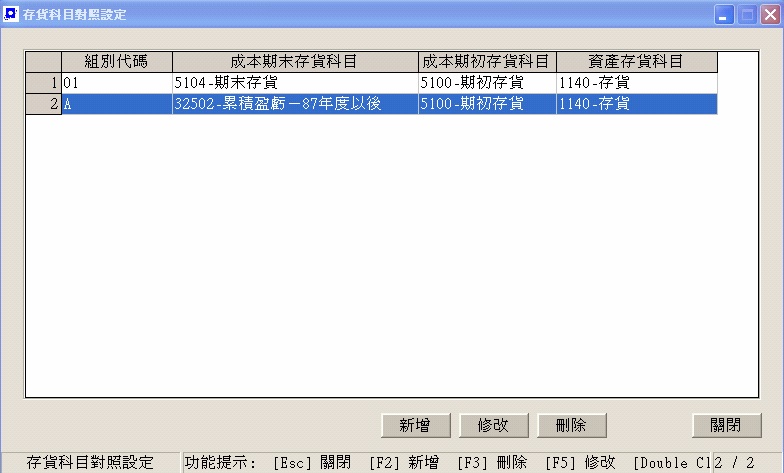
Task: Click 1140-存貨 in highlighted row 2
Action: [636, 104]
